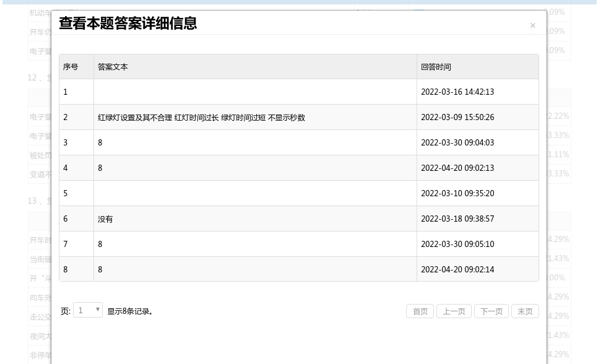
Task: Click timestamp 2022-03-18 09:38:57
Action: click(457, 219)
